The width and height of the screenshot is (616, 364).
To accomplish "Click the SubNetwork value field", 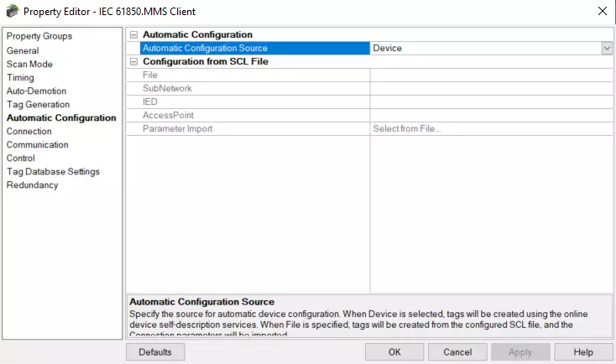I will [x=491, y=88].
